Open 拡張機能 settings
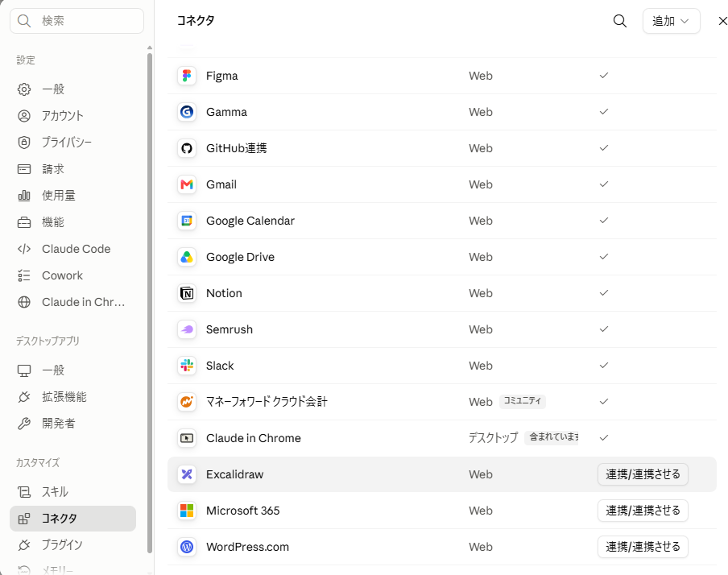Screen dimensions: 728x575 73,397
